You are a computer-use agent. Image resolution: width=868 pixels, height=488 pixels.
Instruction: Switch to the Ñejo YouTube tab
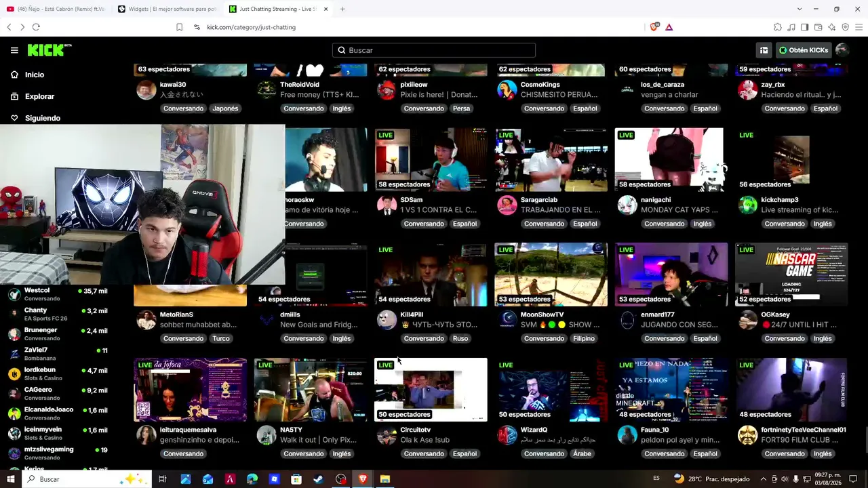(x=54, y=9)
